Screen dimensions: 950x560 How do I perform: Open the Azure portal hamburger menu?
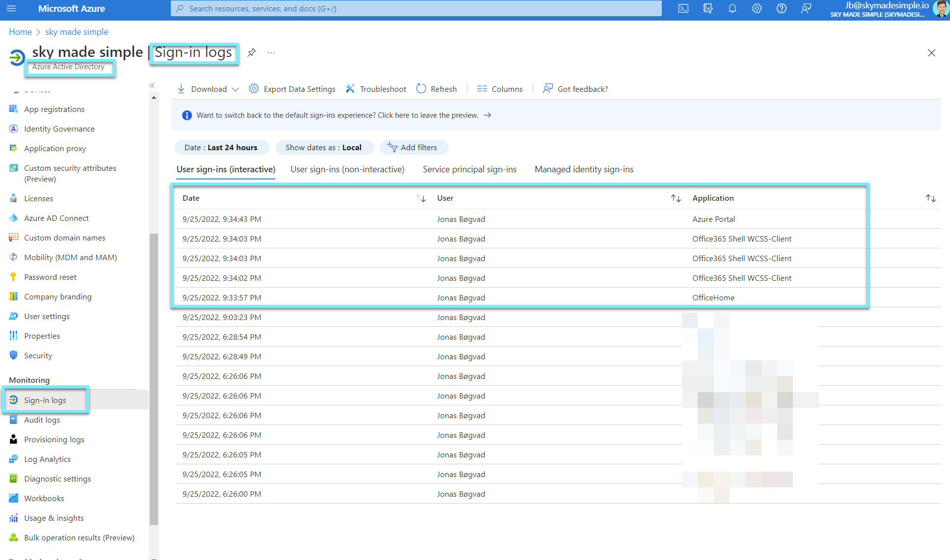tap(11, 8)
